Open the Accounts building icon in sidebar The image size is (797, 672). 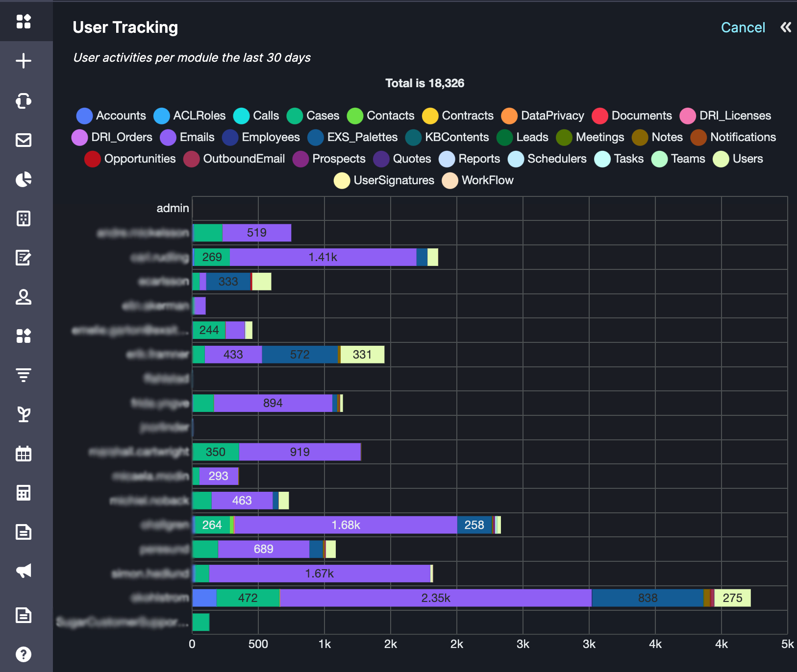[x=24, y=218]
